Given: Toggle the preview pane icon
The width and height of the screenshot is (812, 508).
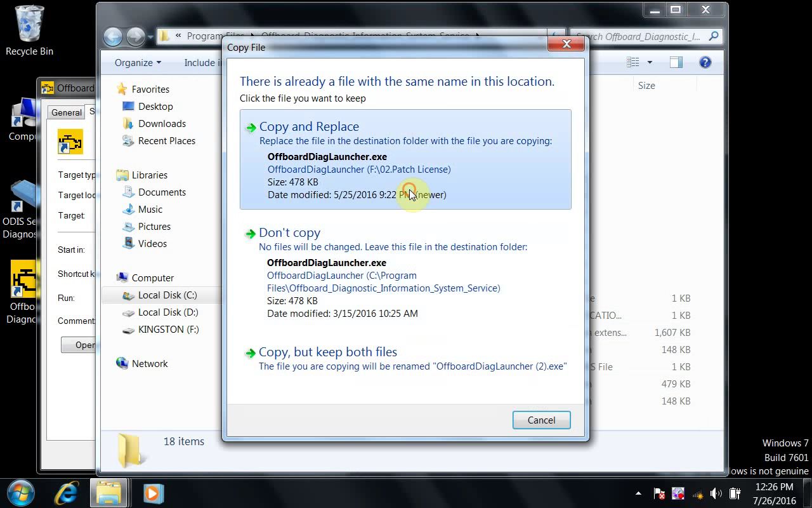Looking at the screenshot, I should [x=676, y=62].
